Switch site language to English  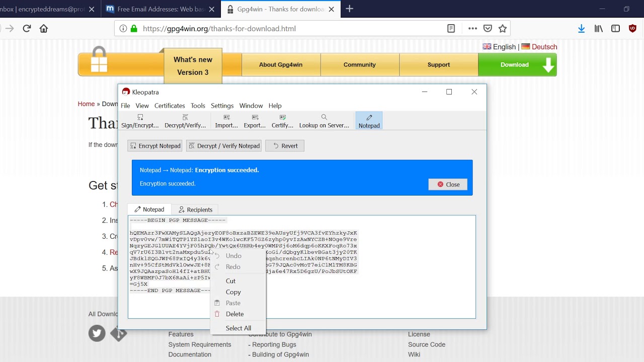coord(499,47)
